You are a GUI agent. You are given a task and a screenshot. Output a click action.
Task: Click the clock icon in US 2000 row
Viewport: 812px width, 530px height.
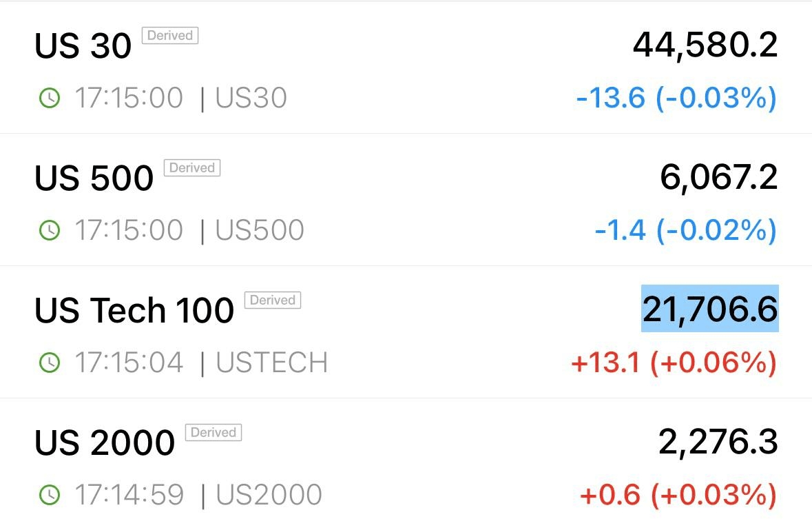[50, 495]
